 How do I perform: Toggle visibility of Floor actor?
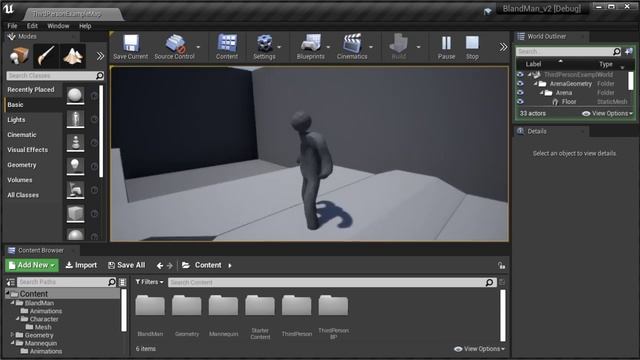tap(520, 102)
